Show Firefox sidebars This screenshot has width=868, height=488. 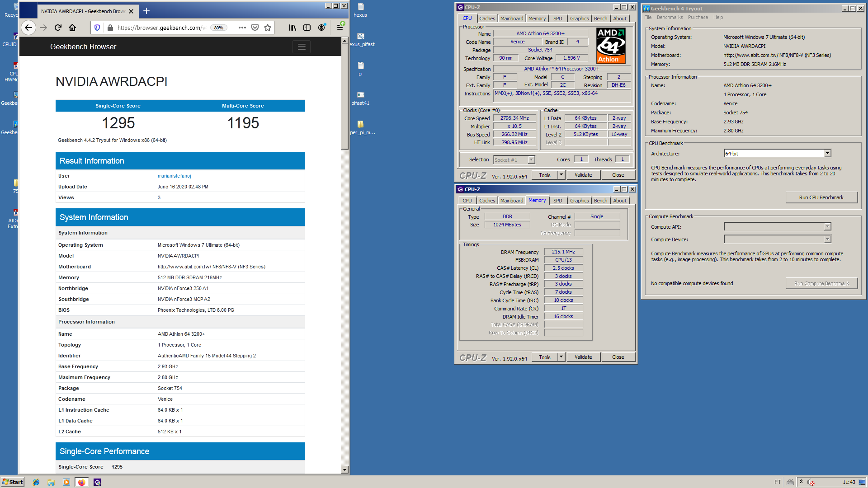click(307, 28)
